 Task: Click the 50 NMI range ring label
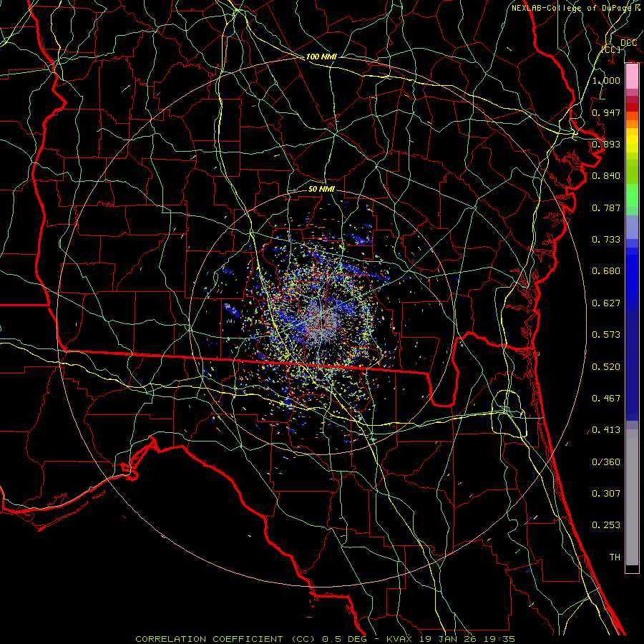click(x=321, y=189)
